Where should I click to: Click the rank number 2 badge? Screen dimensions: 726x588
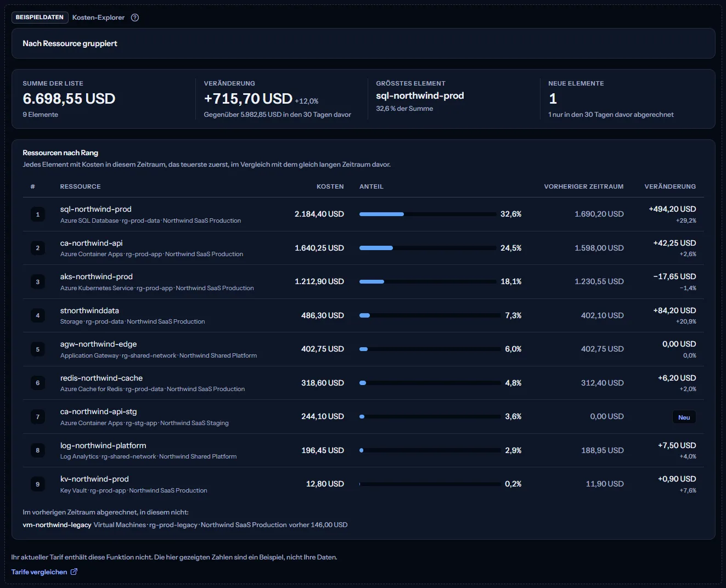tap(38, 248)
